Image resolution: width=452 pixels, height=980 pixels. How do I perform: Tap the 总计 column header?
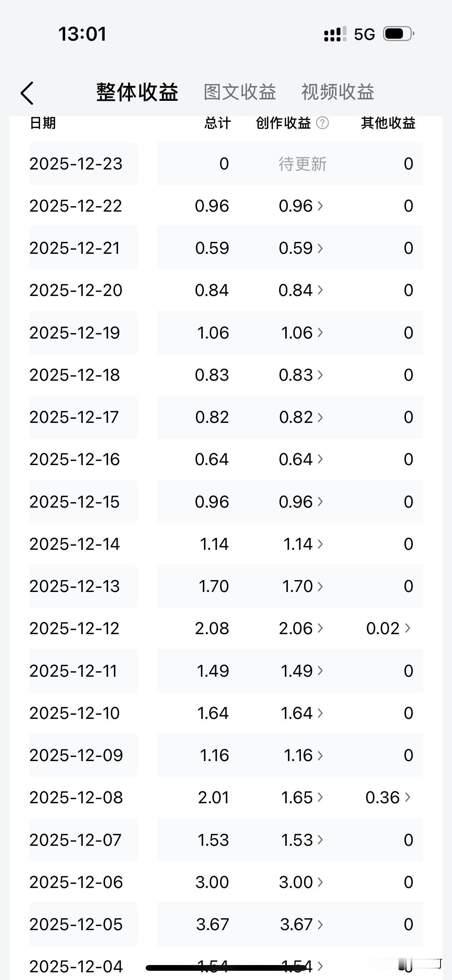pos(217,123)
